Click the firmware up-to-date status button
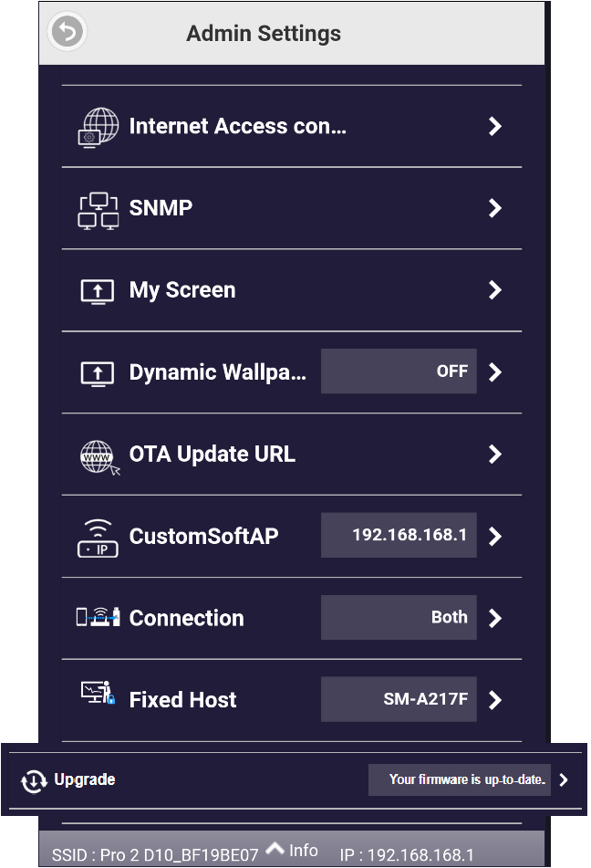Image resolution: width=591 pixels, height=868 pixels. 459,779
